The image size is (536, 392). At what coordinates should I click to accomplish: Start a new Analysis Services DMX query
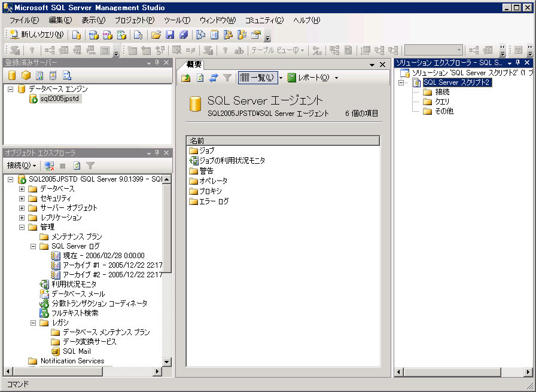point(107,35)
